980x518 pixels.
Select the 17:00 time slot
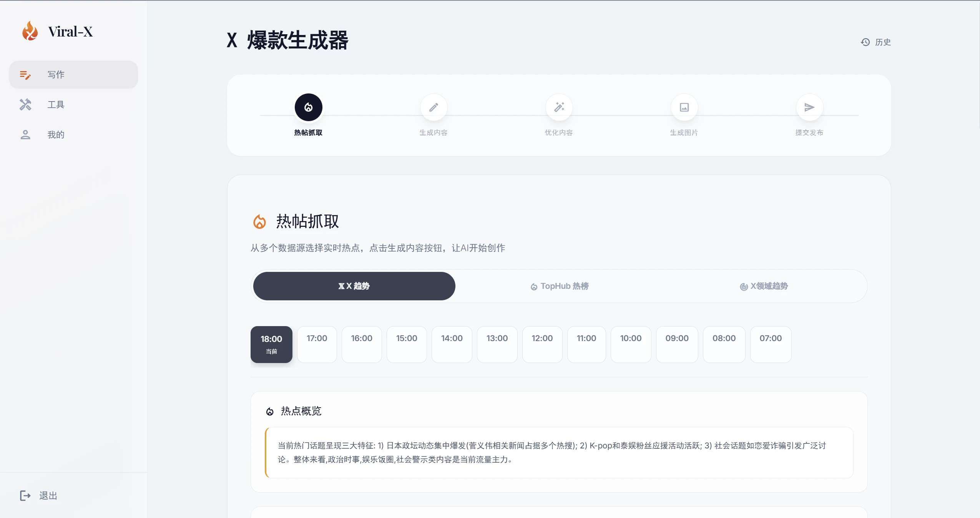(317, 345)
